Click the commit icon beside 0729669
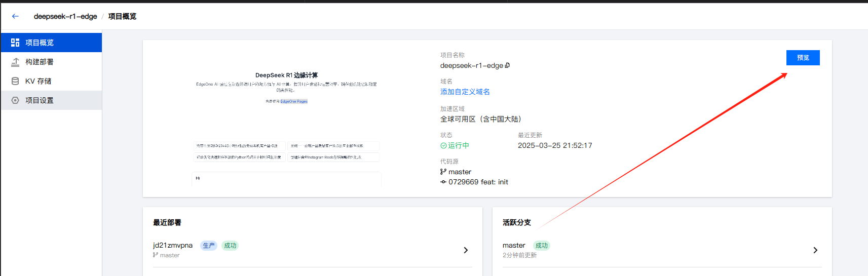868x276 pixels. click(443, 182)
